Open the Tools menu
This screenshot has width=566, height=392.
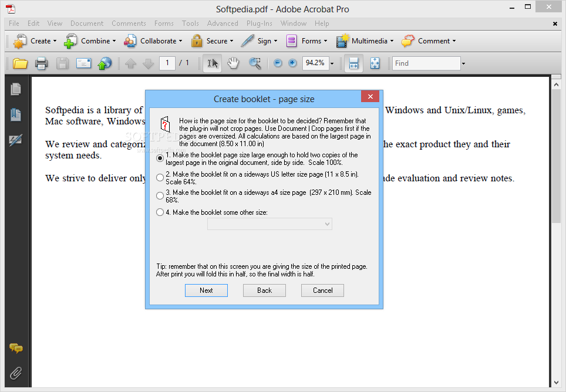point(190,23)
